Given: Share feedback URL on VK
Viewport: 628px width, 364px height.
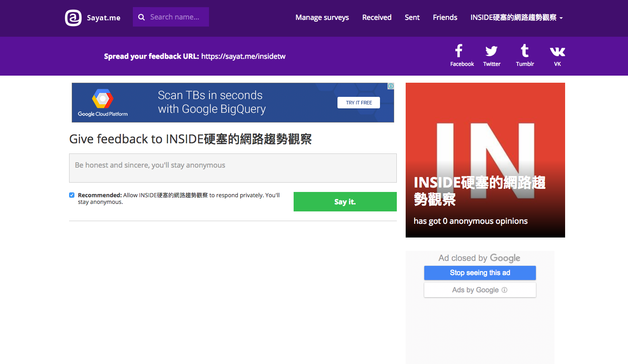Looking at the screenshot, I should [557, 56].
